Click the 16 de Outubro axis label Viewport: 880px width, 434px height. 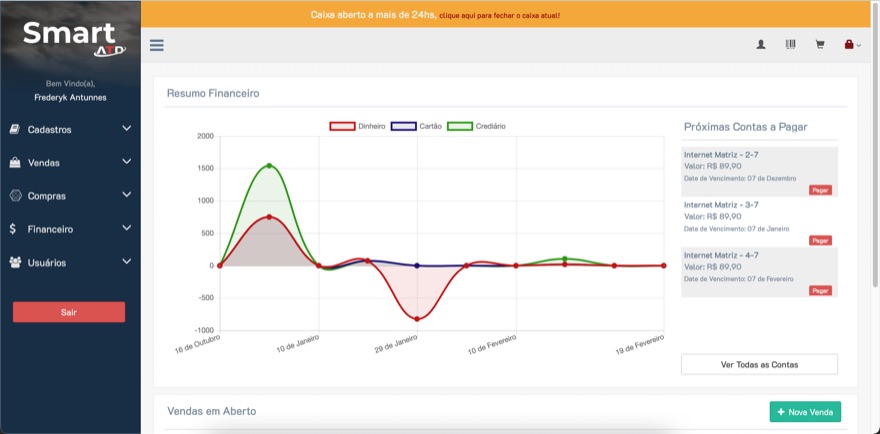(x=198, y=344)
